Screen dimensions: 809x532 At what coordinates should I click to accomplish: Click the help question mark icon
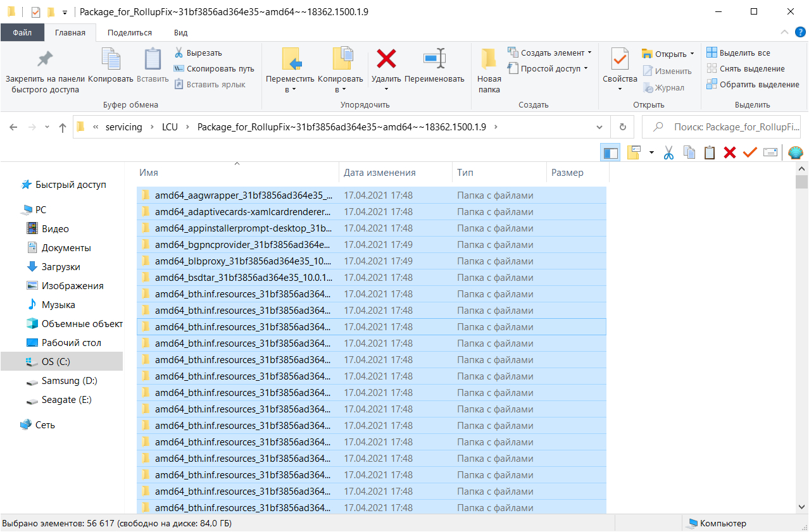tap(800, 32)
